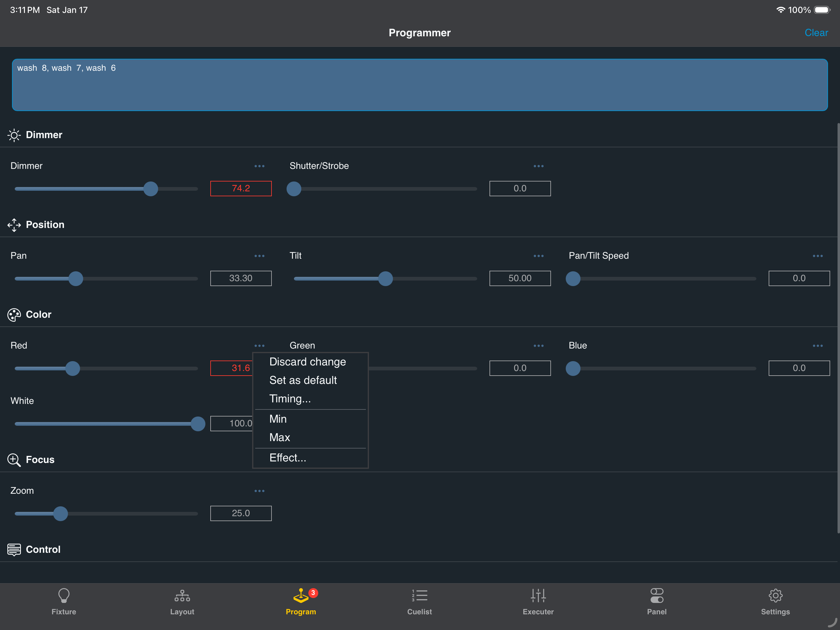Clear the programmer

[816, 33]
